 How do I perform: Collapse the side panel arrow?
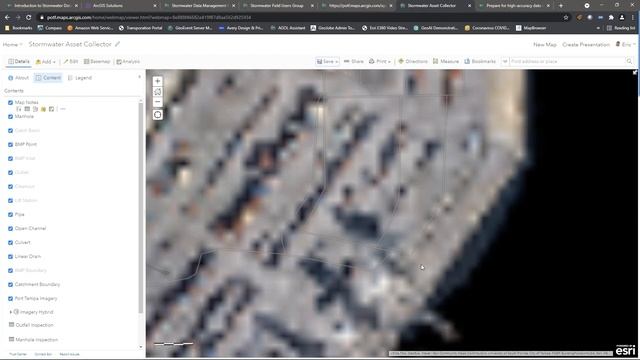coord(140,77)
